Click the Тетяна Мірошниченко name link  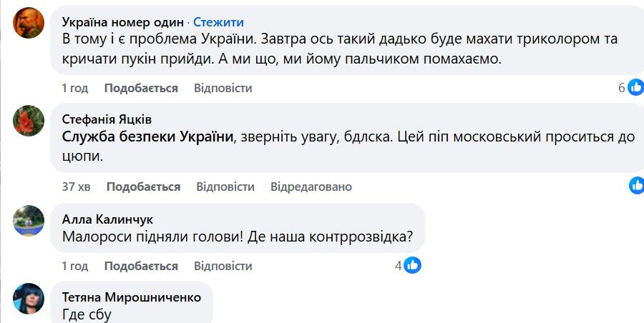click(132, 297)
